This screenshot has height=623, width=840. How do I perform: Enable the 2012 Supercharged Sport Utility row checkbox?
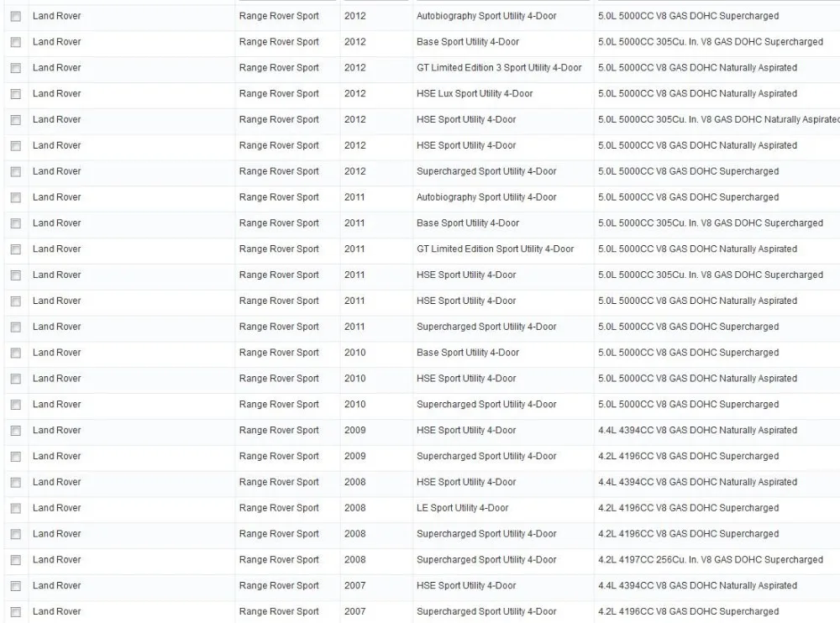[x=16, y=172]
